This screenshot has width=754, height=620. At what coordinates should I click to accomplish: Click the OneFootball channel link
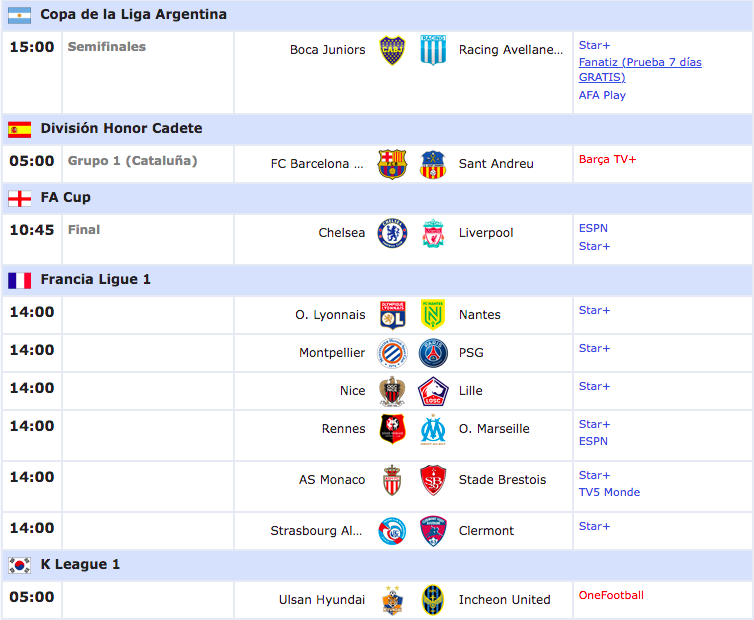(x=611, y=595)
